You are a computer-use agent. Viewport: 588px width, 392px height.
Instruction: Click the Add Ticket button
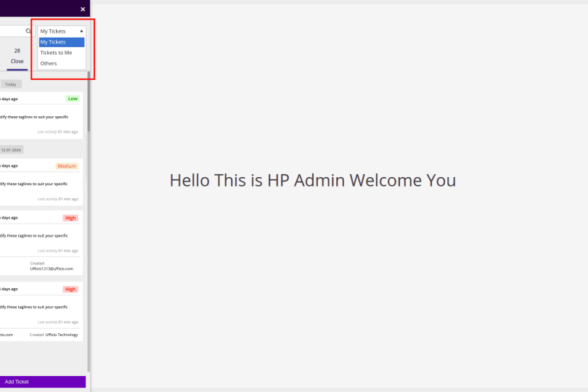pyautogui.click(x=42, y=382)
